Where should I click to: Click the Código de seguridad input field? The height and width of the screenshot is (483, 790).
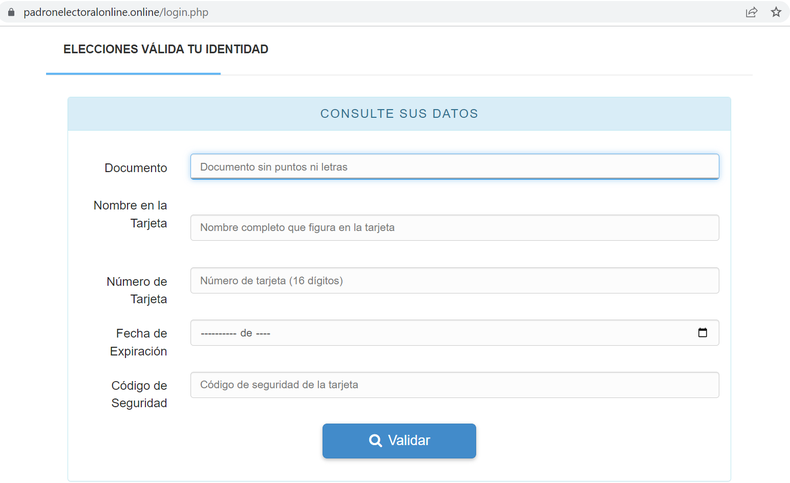coord(454,385)
